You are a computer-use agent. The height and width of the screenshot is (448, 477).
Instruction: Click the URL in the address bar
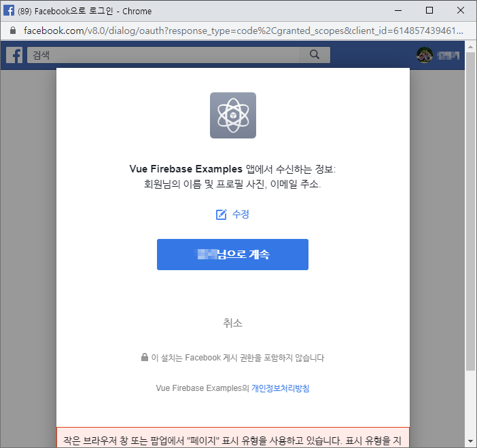[x=243, y=31]
